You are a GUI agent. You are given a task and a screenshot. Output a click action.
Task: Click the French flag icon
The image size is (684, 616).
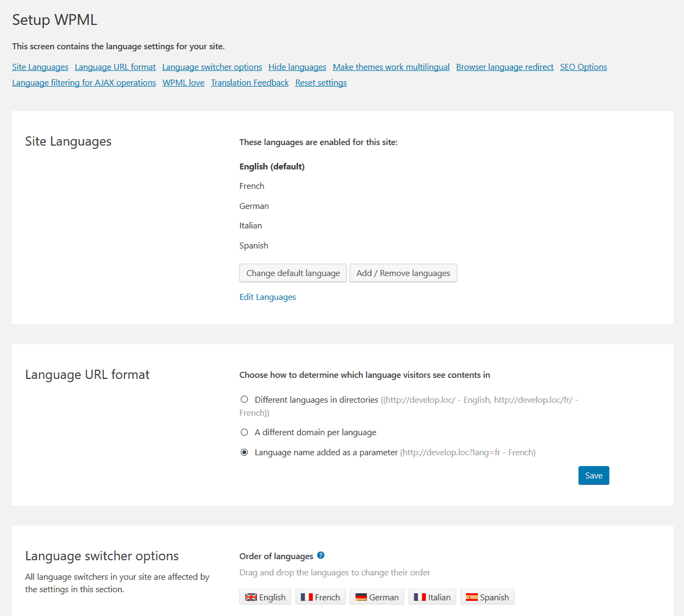click(x=307, y=597)
